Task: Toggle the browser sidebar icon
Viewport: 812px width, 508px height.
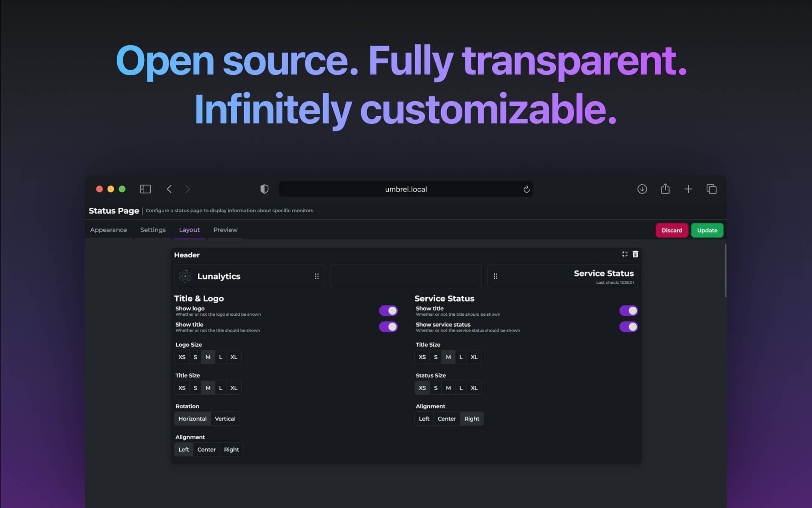Action: 145,189
